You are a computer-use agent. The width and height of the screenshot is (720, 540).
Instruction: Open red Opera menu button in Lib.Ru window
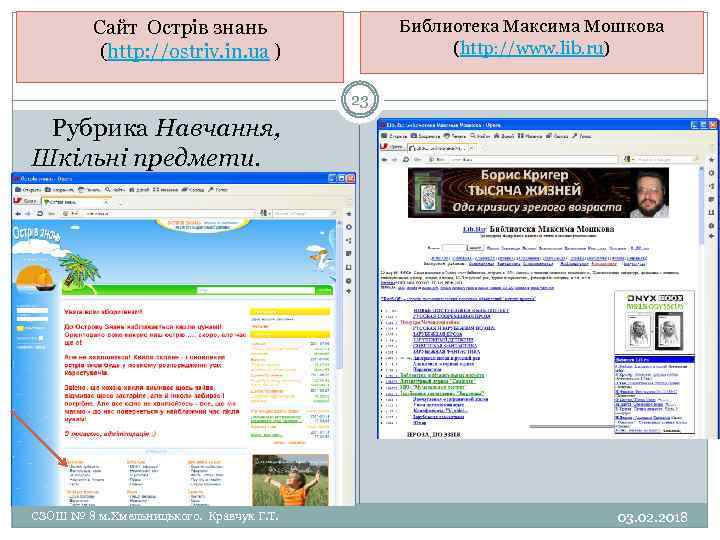tap(392, 147)
